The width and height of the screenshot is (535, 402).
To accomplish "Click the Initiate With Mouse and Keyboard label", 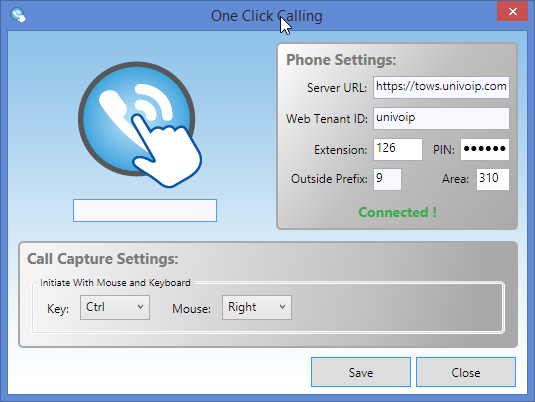I will tap(115, 283).
